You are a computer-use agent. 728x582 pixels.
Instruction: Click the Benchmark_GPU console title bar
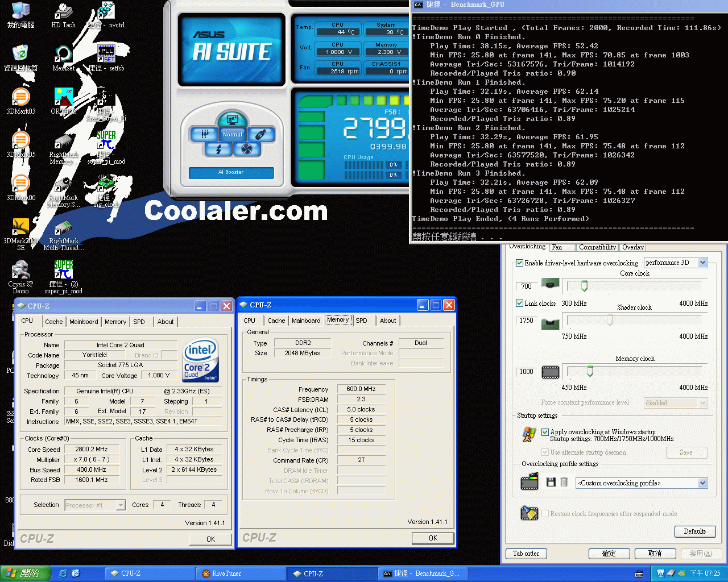(x=569, y=5)
